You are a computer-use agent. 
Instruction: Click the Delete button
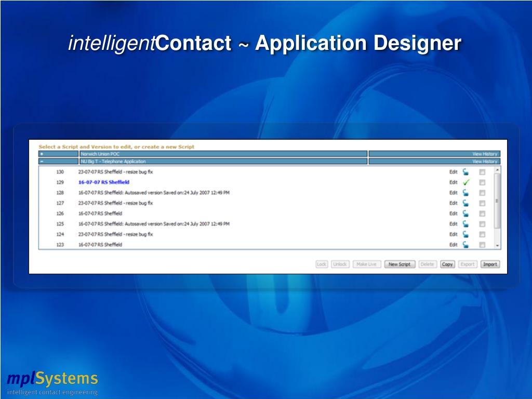pyautogui.click(x=428, y=264)
